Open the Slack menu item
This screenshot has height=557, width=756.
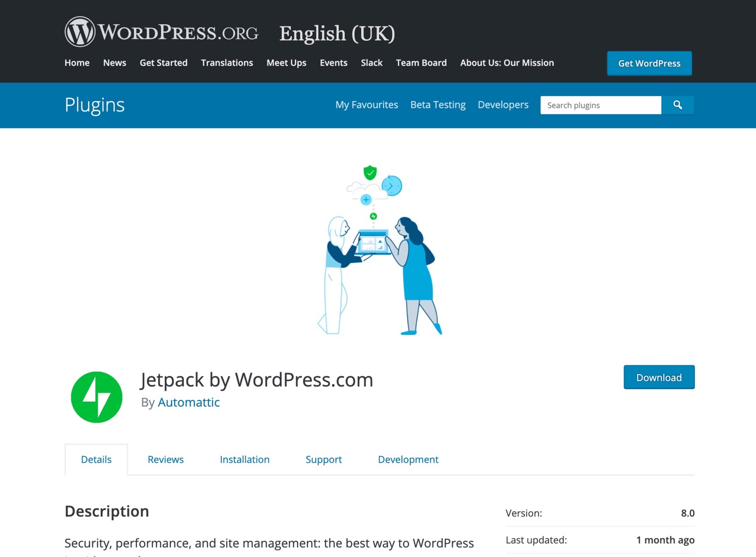click(x=371, y=63)
